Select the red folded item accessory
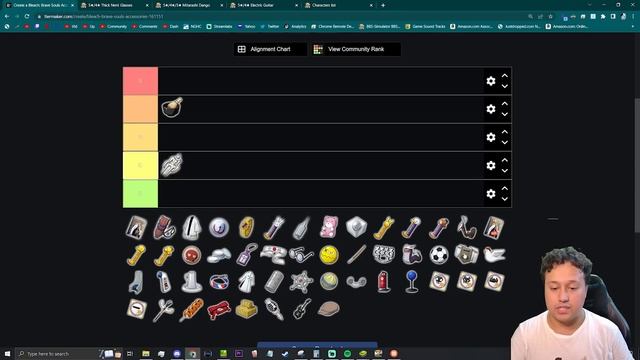This screenshot has width=640, height=360. tap(219, 310)
